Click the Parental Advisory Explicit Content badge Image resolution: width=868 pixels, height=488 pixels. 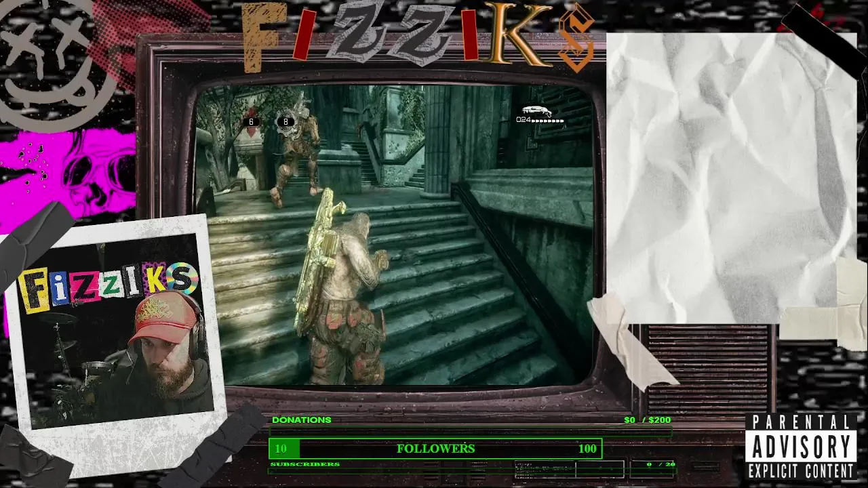801,447
